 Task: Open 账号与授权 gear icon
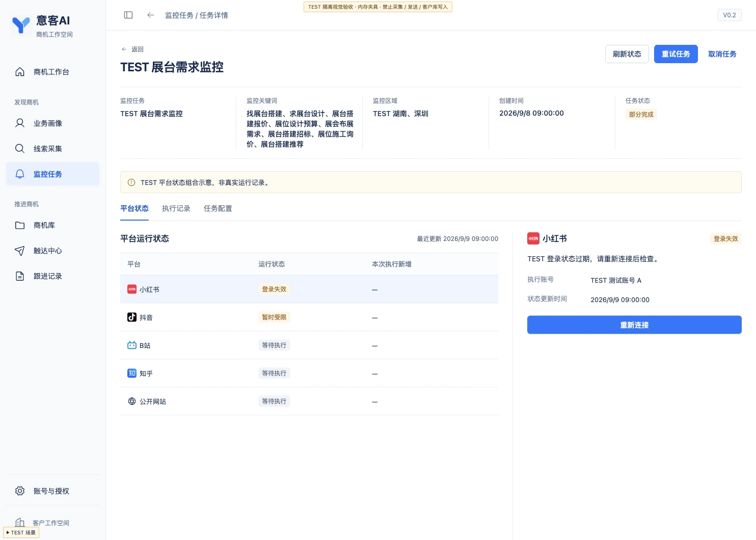click(20, 491)
